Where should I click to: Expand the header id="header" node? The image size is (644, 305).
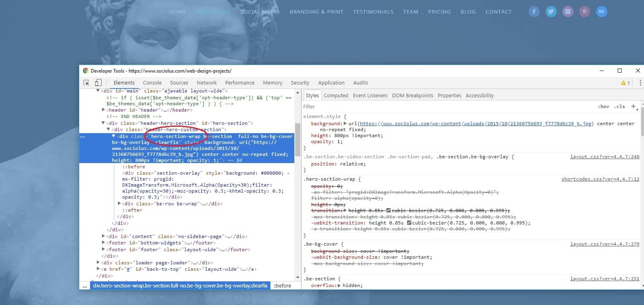tap(104, 110)
